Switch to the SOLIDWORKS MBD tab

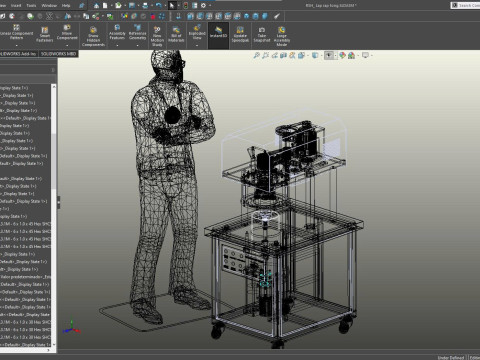59,54
